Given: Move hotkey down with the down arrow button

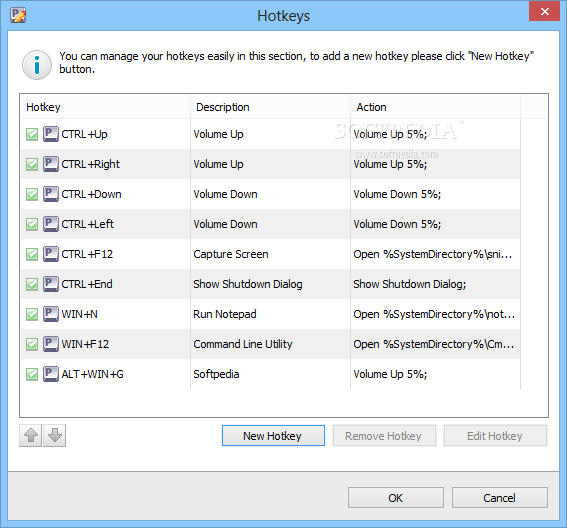Looking at the screenshot, I should coord(55,435).
